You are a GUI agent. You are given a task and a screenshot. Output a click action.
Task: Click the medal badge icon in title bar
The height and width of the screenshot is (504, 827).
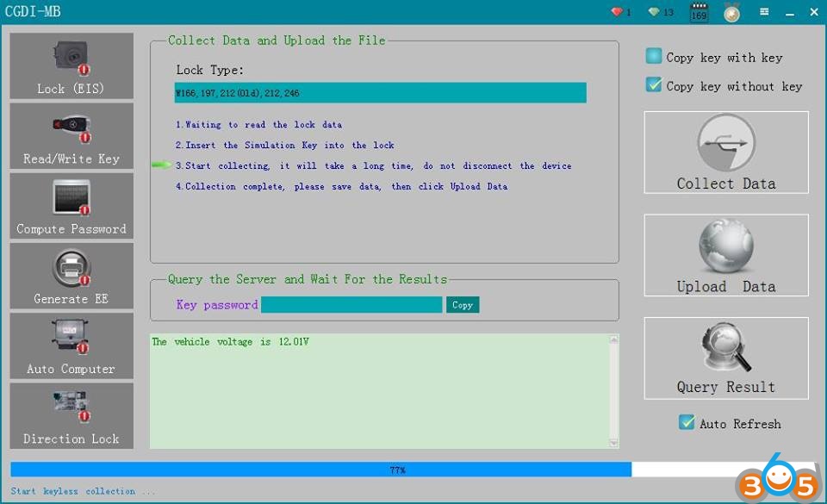click(x=731, y=13)
